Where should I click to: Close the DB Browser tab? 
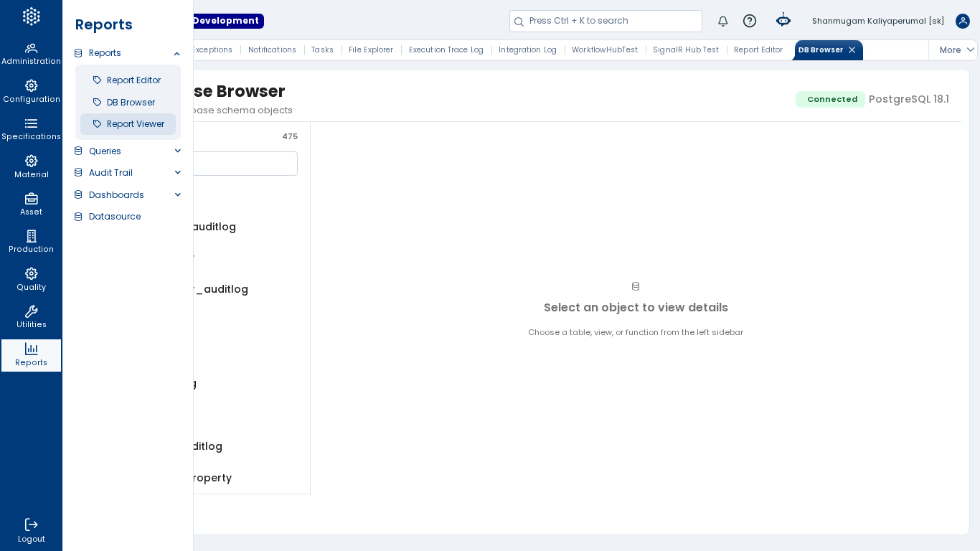[x=852, y=50]
